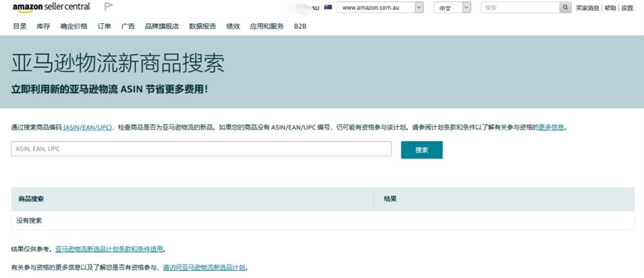Open the B2B menu

300,26
